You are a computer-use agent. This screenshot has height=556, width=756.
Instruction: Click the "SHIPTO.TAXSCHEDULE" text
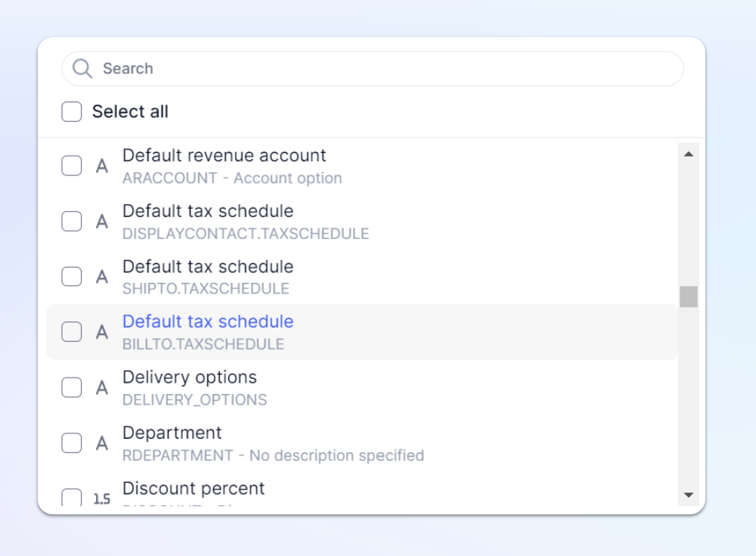coord(206,289)
